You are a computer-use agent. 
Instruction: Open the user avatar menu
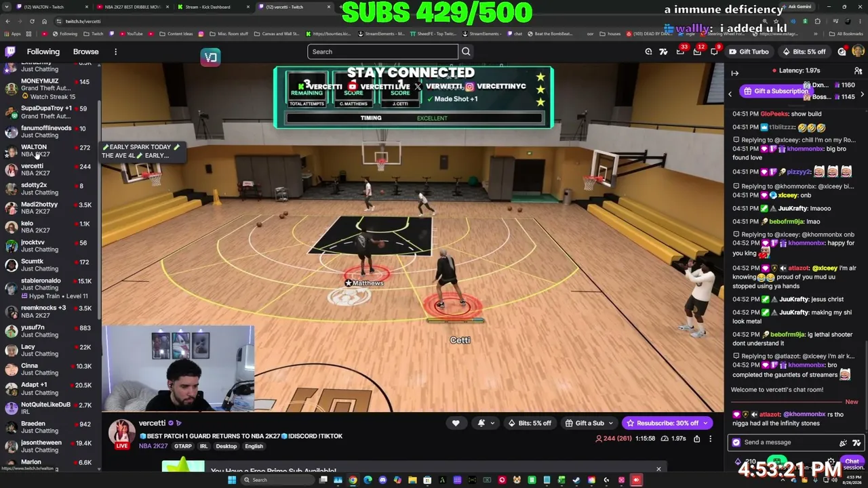coord(858,52)
